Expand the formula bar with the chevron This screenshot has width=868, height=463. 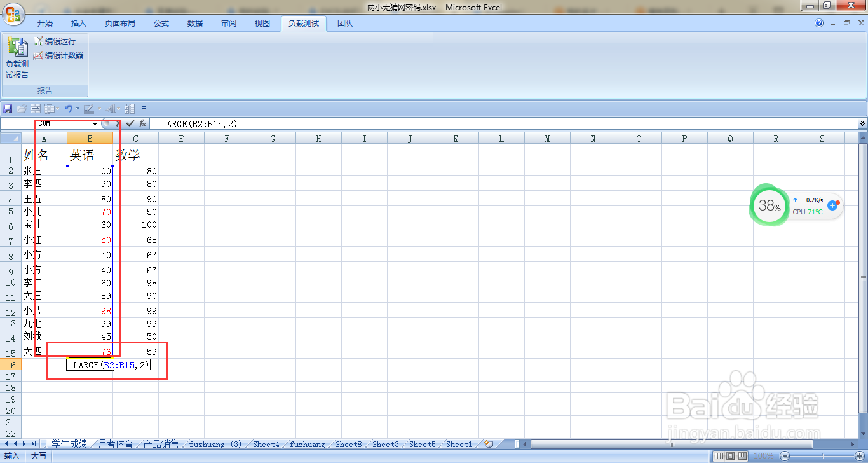(862, 123)
